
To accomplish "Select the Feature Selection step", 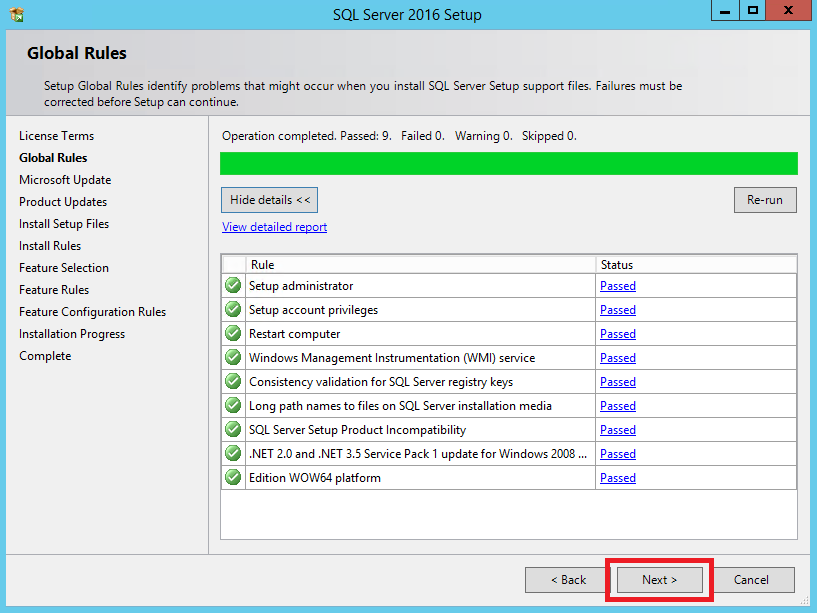I will [64, 267].
